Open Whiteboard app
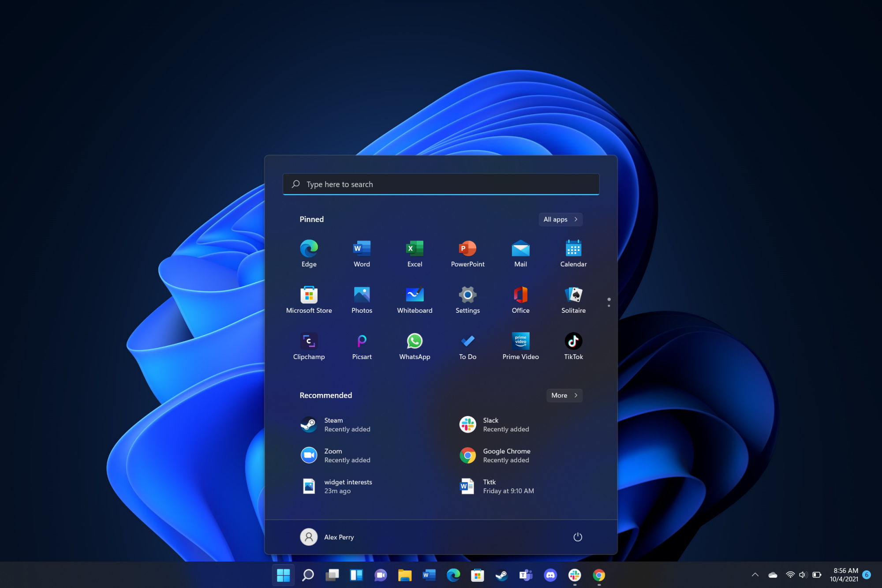Image resolution: width=882 pixels, height=588 pixels. tap(415, 300)
